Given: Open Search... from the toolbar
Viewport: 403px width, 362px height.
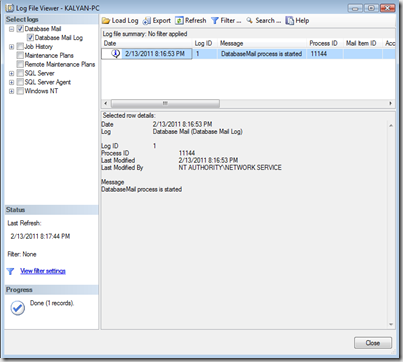Looking at the screenshot, I should tap(264, 21).
